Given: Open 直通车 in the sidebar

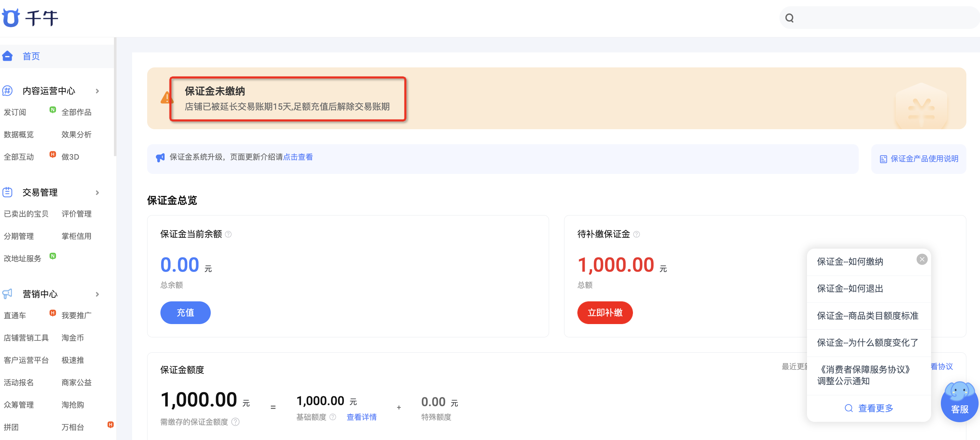Looking at the screenshot, I should coord(15,315).
